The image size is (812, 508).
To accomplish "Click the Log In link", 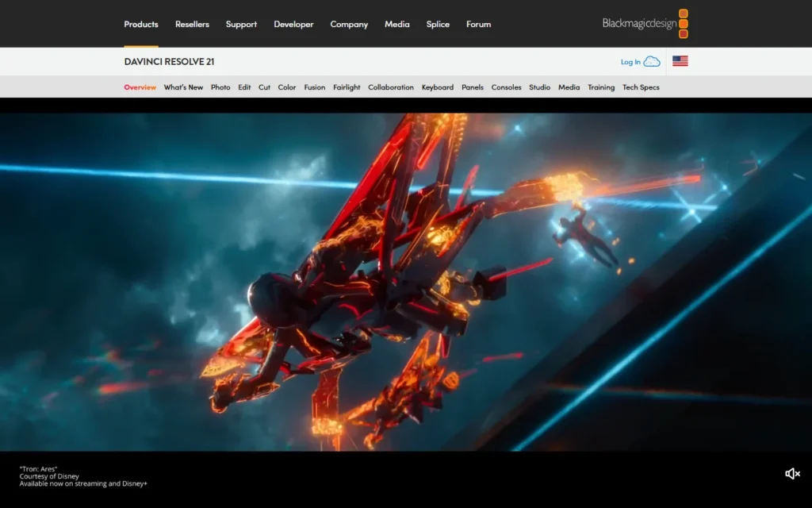I will (630, 62).
